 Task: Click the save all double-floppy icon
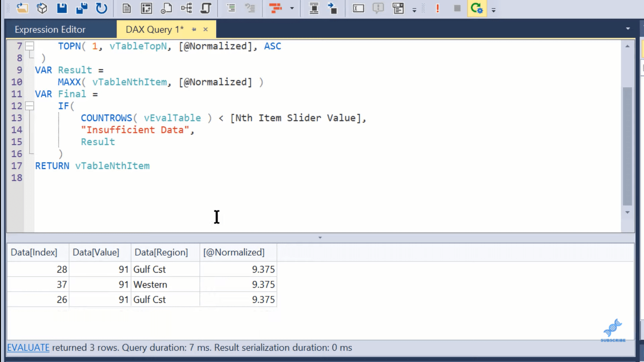click(82, 8)
